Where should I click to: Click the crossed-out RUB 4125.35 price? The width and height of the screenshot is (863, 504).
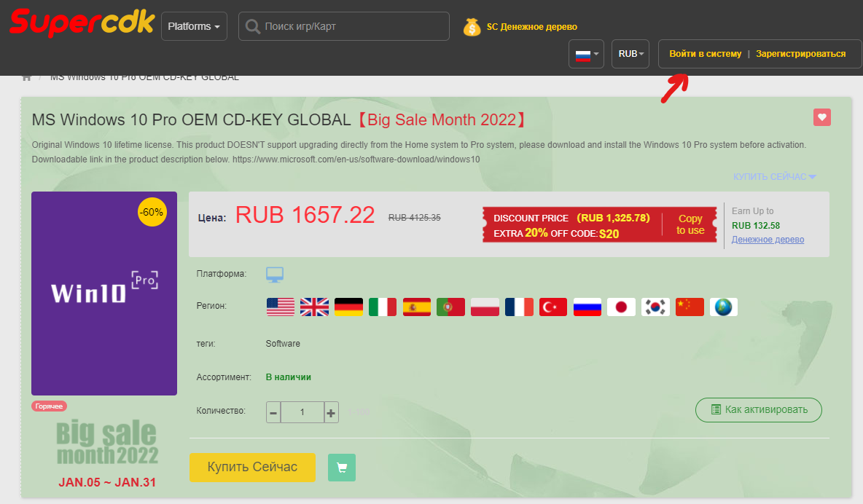pyautogui.click(x=415, y=217)
